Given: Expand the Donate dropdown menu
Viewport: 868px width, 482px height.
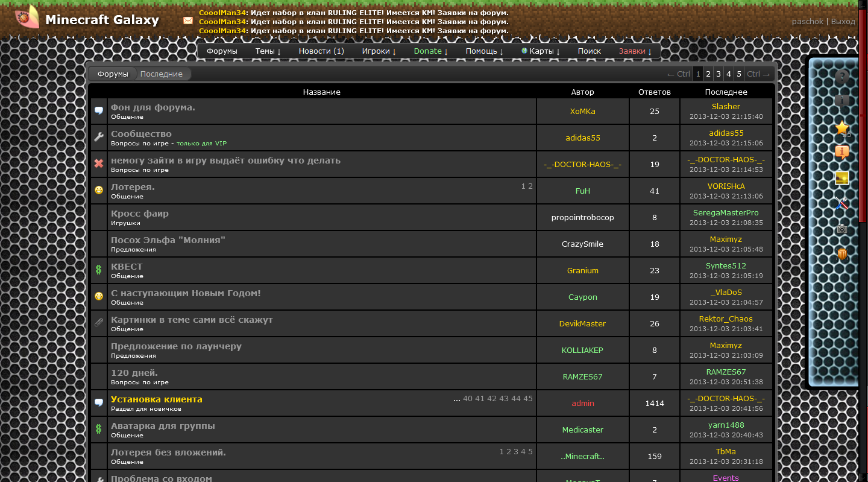Looking at the screenshot, I should point(431,51).
